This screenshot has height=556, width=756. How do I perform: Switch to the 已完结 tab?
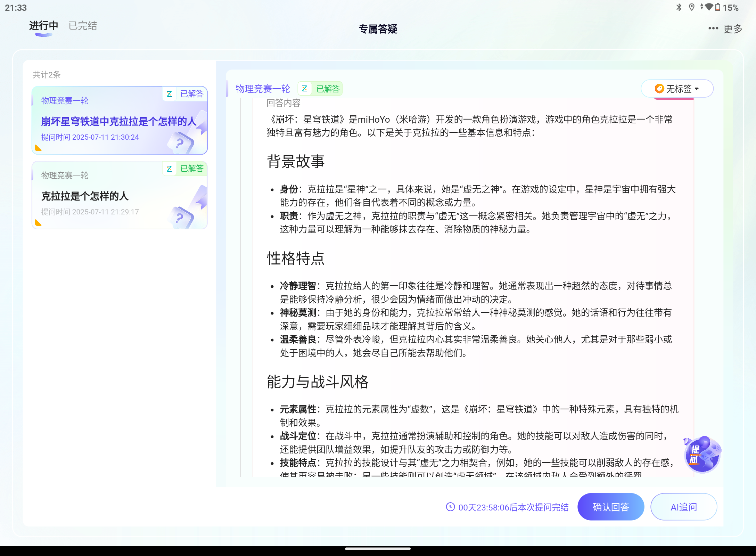click(x=83, y=26)
